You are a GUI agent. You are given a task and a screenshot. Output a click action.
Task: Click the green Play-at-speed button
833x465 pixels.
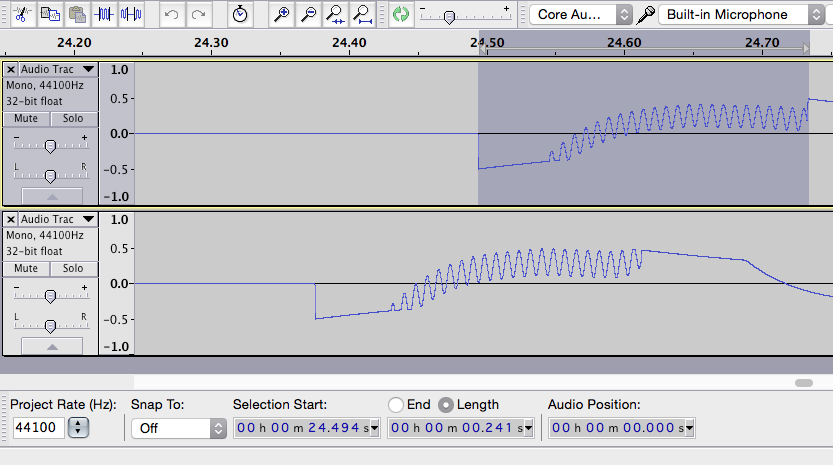400,14
